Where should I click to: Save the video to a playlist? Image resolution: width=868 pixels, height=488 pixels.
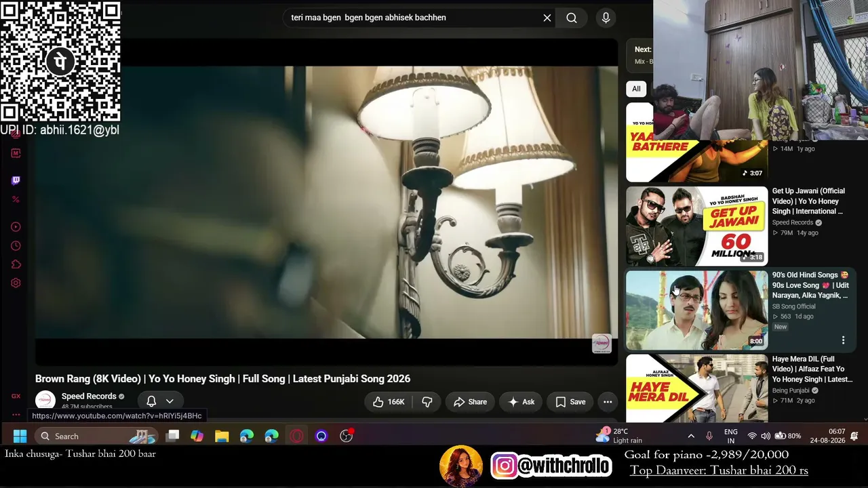(x=570, y=402)
